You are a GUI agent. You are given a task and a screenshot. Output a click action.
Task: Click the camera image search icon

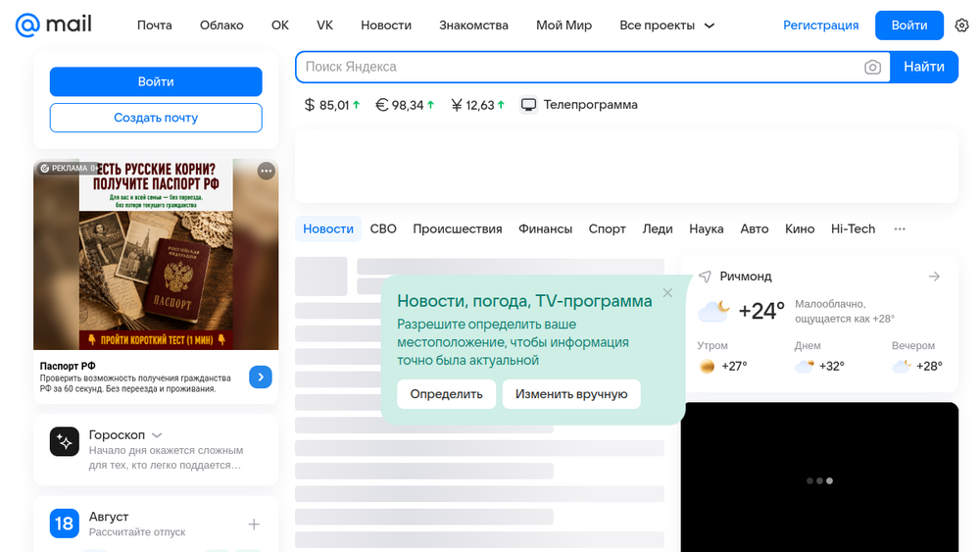point(872,67)
